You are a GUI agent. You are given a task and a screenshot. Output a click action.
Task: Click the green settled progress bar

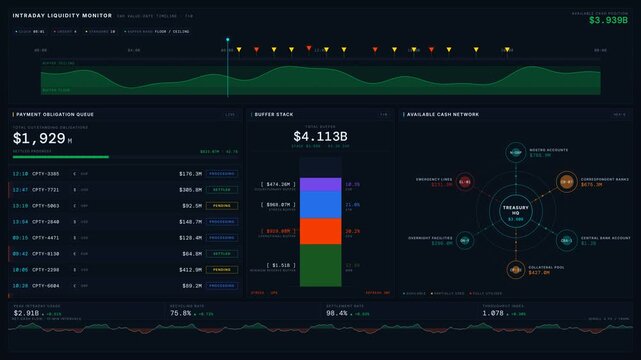click(x=61, y=157)
